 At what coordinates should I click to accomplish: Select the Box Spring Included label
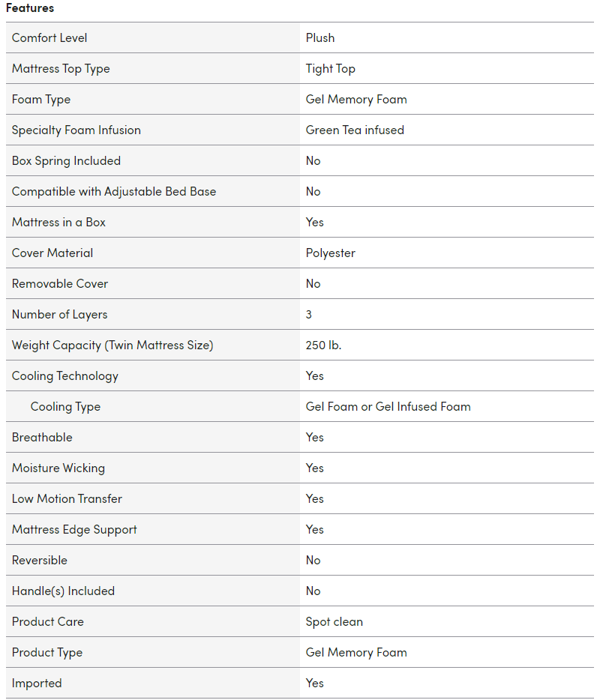point(66,160)
